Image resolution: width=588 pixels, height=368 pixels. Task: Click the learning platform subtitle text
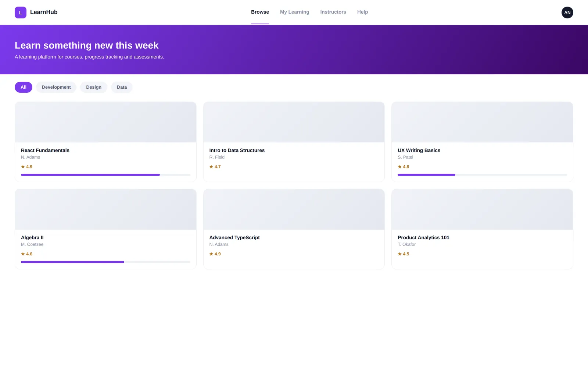(89, 57)
